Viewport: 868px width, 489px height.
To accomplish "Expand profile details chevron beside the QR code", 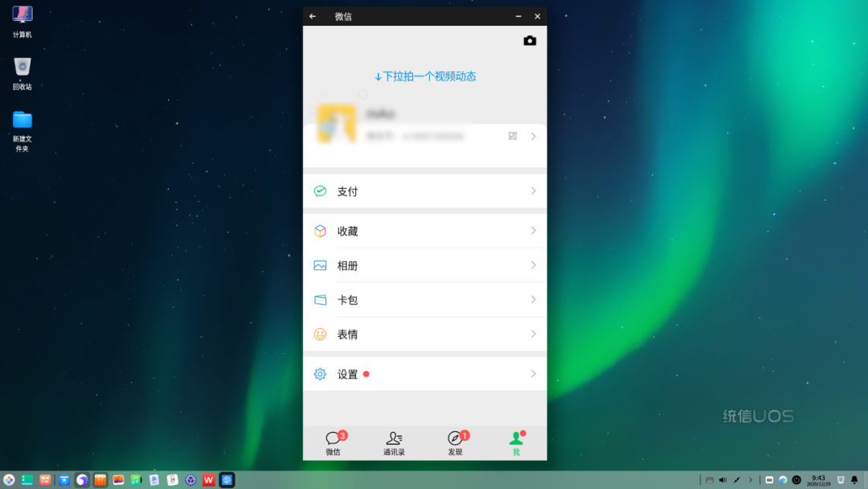I will pos(533,136).
